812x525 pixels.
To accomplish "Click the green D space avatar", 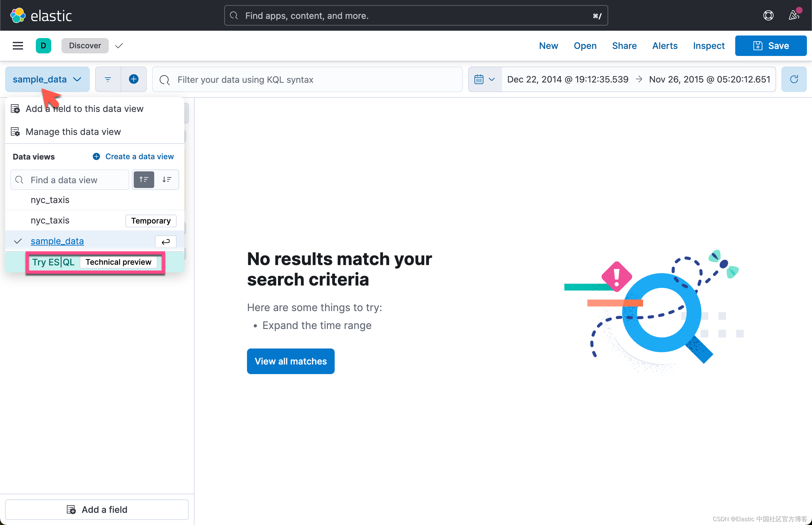I will coord(43,46).
